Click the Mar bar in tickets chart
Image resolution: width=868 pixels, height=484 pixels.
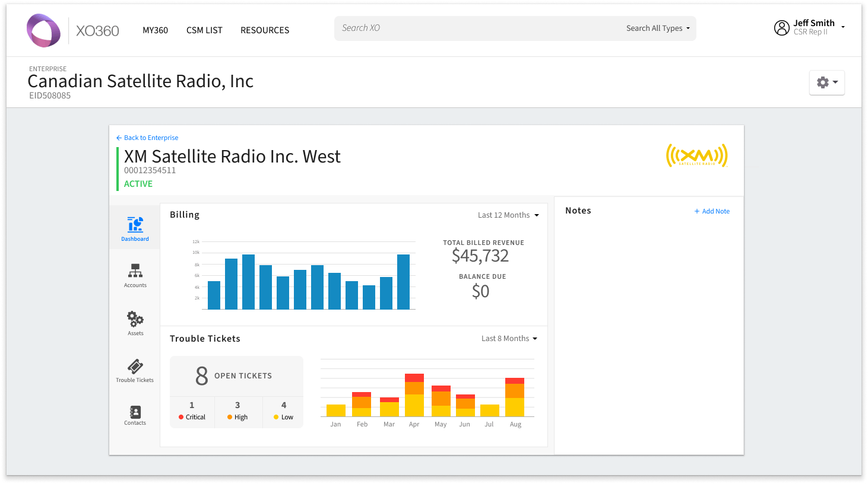[x=389, y=407]
